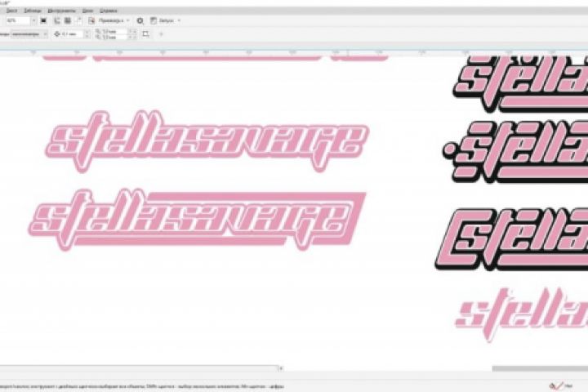This screenshot has height=392, width=588.
Task: Open the Таблица menu
Action: [x=33, y=11]
